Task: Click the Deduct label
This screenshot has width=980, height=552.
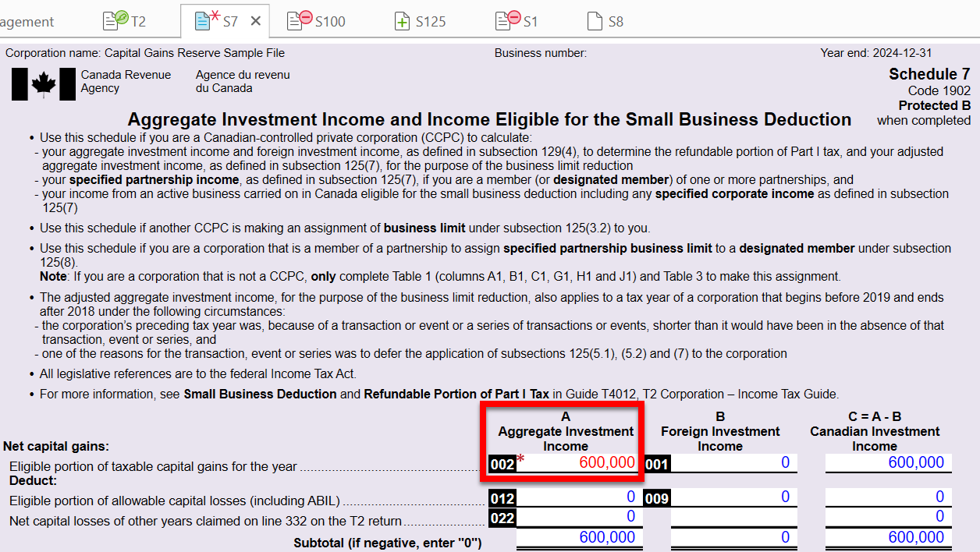Action: click(x=32, y=481)
